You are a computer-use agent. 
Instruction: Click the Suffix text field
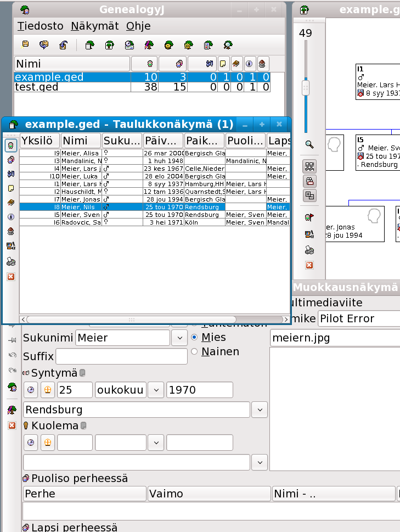[x=121, y=356]
